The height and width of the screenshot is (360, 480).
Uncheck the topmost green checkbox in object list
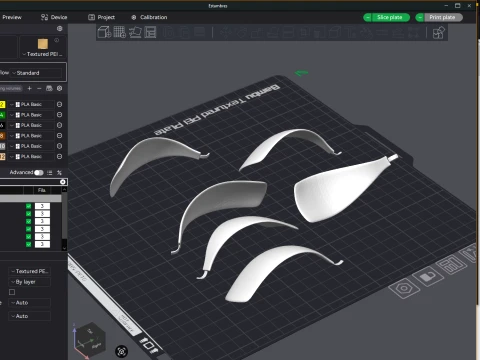coord(29,206)
